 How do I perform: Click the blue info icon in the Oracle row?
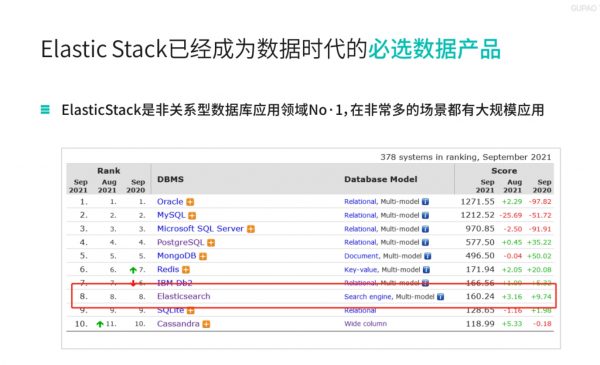point(425,202)
